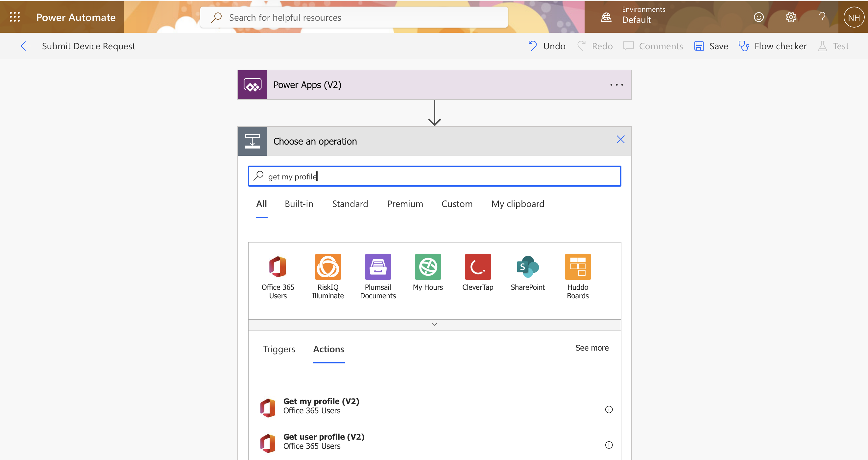Screen dimensions: 868x460
Task: Select the All connectors tab
Action: point(261,204)
